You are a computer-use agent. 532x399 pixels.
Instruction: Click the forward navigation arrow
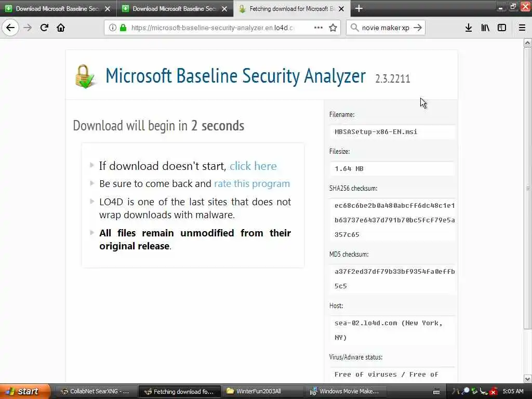(x=28, y=28)
